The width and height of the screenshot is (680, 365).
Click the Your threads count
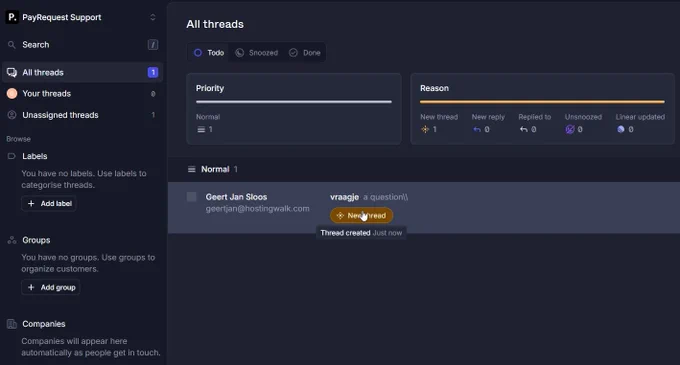[x=153, y=94]
